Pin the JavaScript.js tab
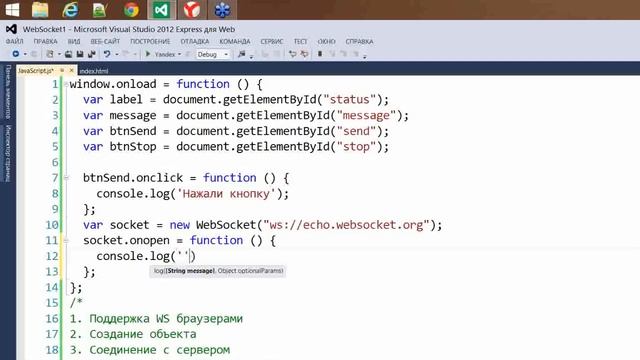The width and height of the screenshot is (640, 360). [62, 71]
